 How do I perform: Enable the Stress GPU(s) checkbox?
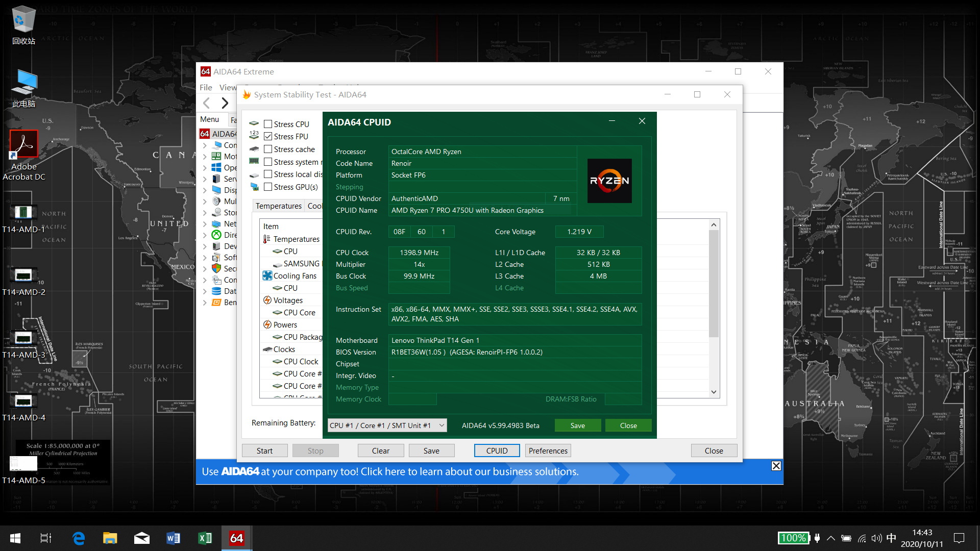[268, 187]
